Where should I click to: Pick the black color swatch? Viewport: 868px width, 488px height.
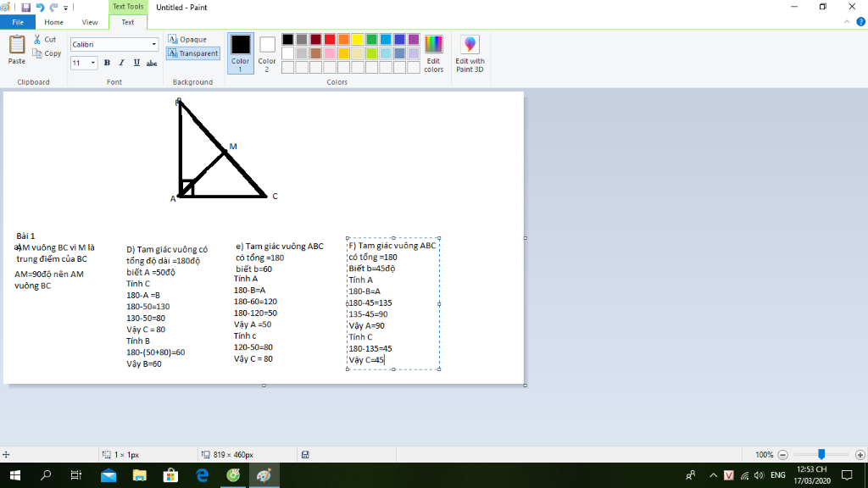pyautogui.click(x=288, y=39)
